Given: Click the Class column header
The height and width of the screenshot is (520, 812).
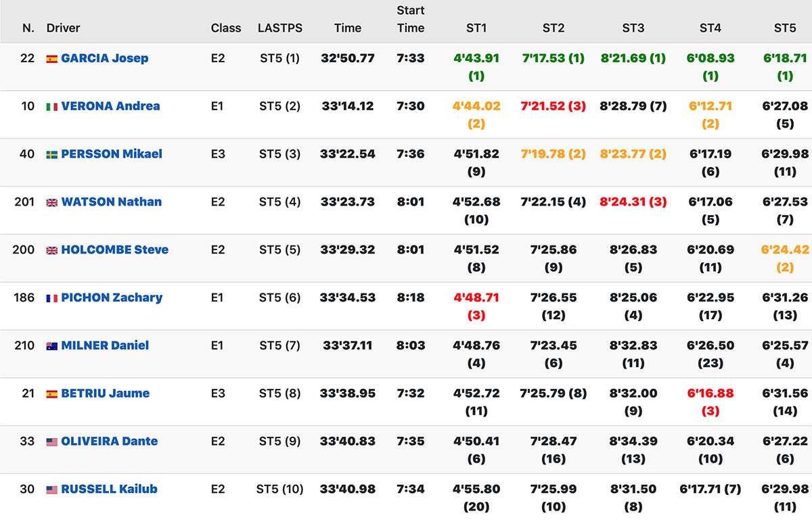Looking at the screenshot, I should [x=226, y=28].
